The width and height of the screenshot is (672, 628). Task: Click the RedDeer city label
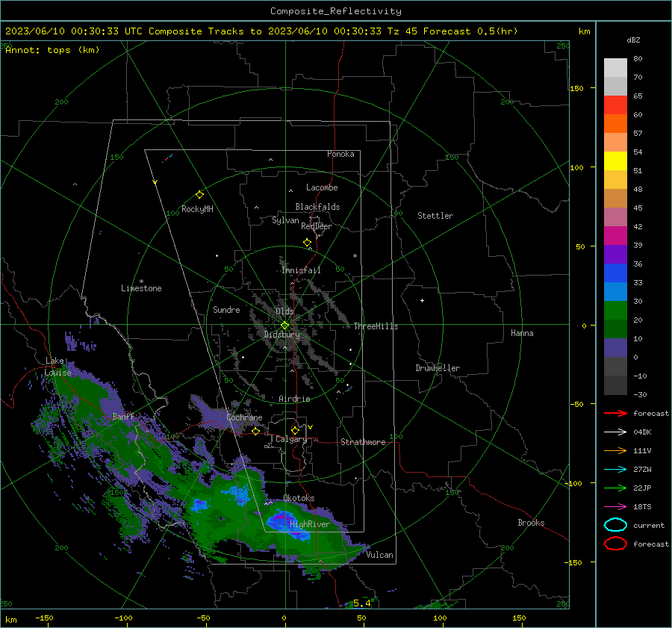(317, 226)
